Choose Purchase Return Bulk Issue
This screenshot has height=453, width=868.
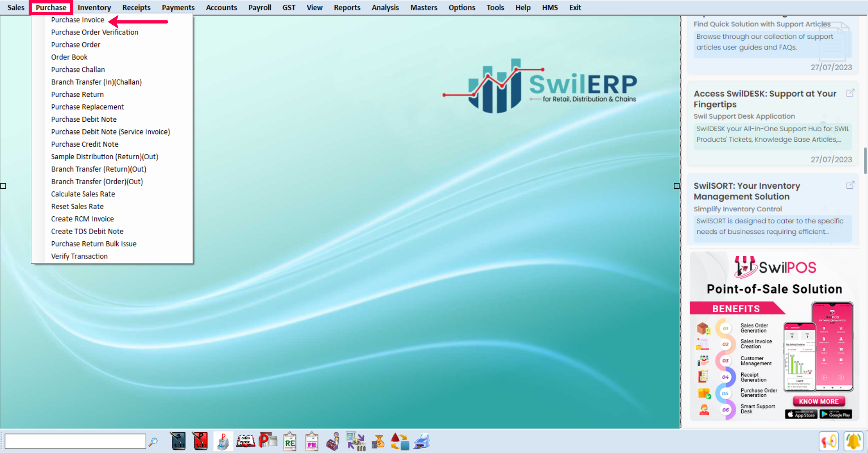pos(94,244)
